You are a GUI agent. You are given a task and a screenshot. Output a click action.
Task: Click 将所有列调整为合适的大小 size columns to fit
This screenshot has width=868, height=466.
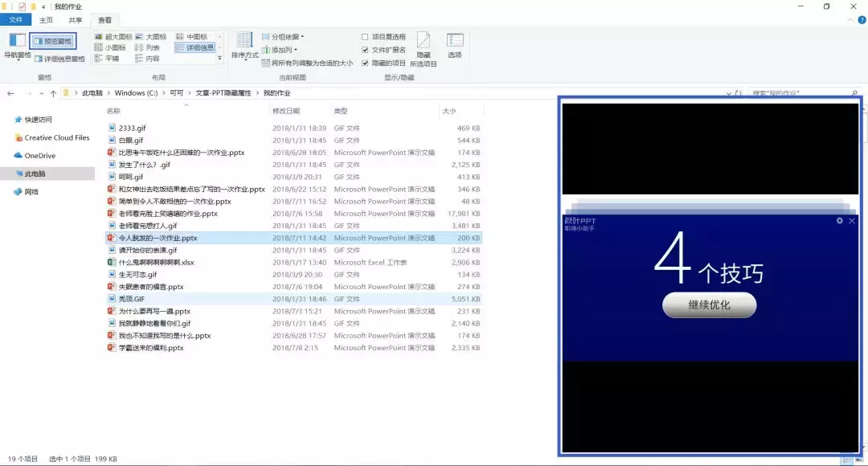[x=307, y=63]
